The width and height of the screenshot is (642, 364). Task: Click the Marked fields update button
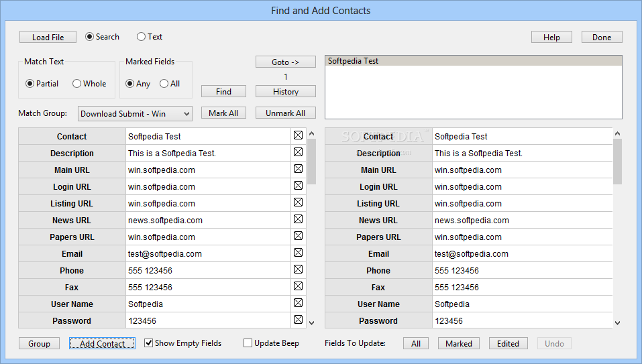pos(459,343)
